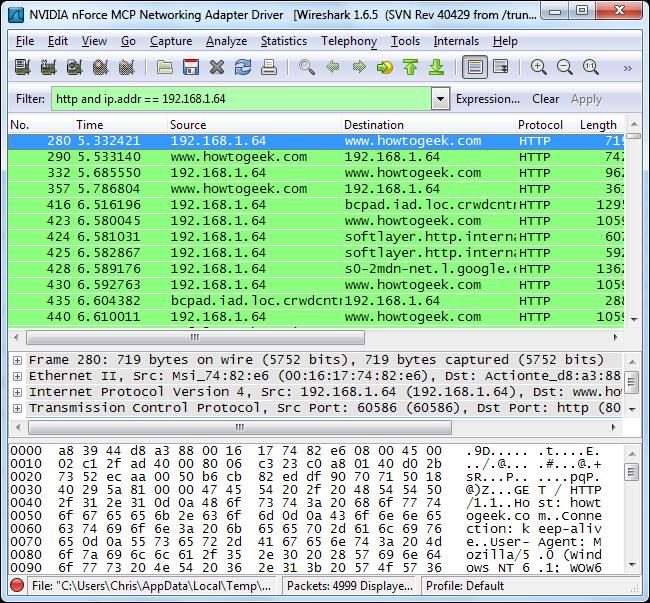Click Packets: 4999 Displayed status text
This screenshot has width=650, height=603.
click(349, 586)
